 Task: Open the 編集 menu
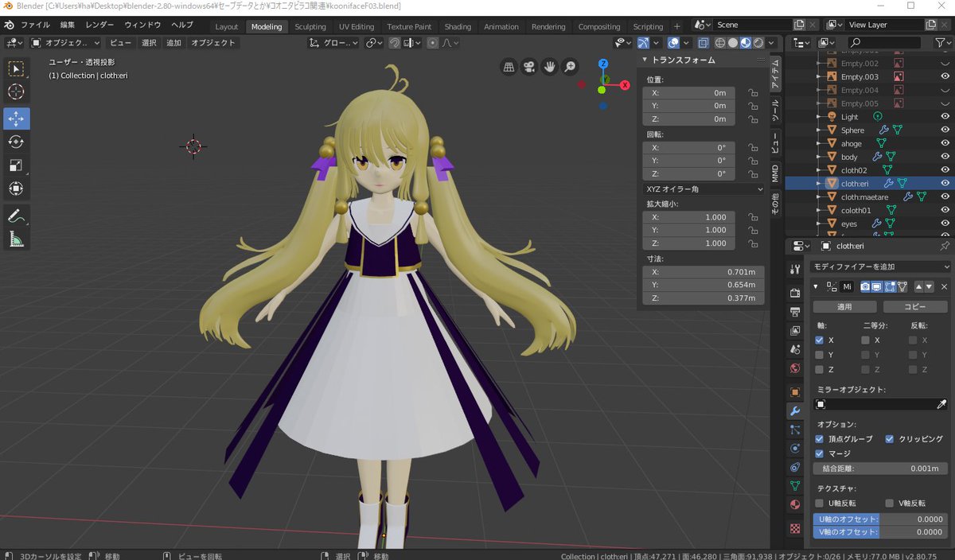point(68,25)
